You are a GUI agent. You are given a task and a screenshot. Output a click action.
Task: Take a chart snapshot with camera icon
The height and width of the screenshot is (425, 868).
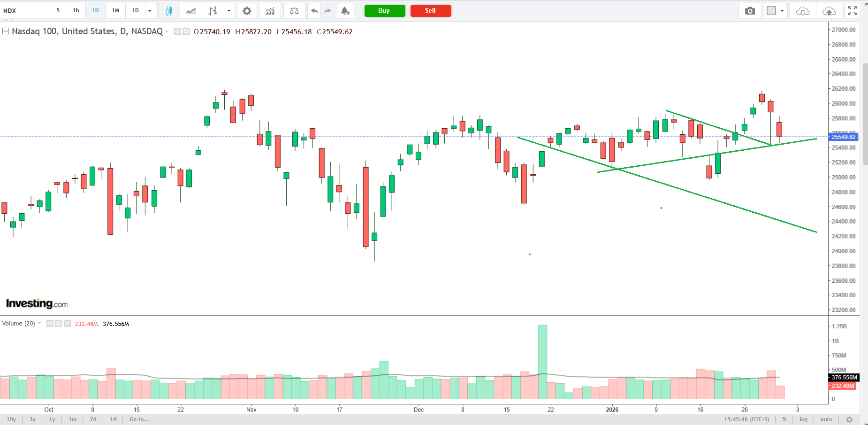click(750, 11)
